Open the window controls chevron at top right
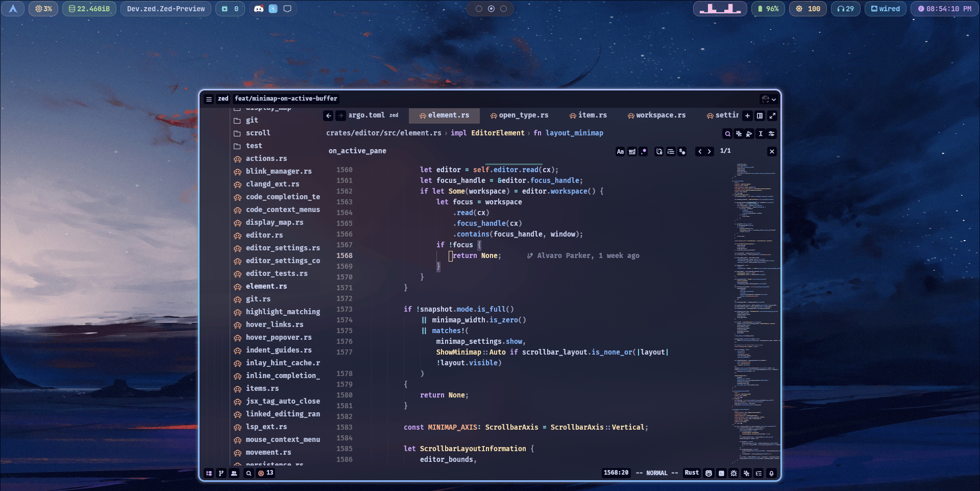 point(773,99)
